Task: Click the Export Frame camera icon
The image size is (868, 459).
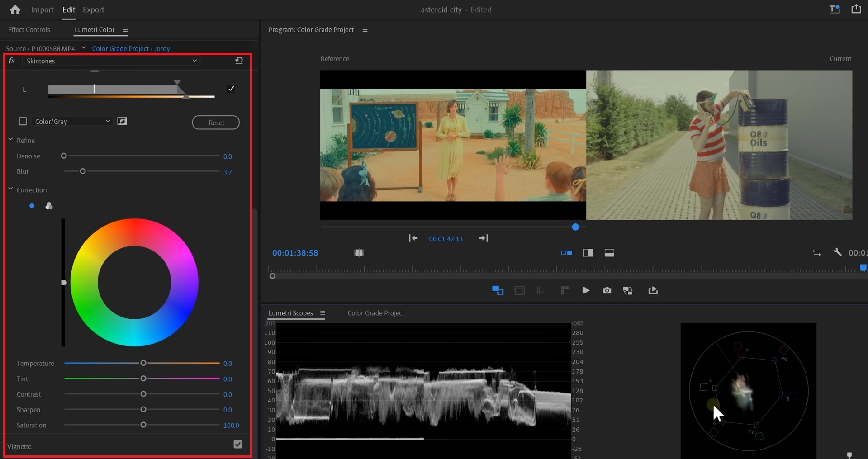Action: (607, 290)
